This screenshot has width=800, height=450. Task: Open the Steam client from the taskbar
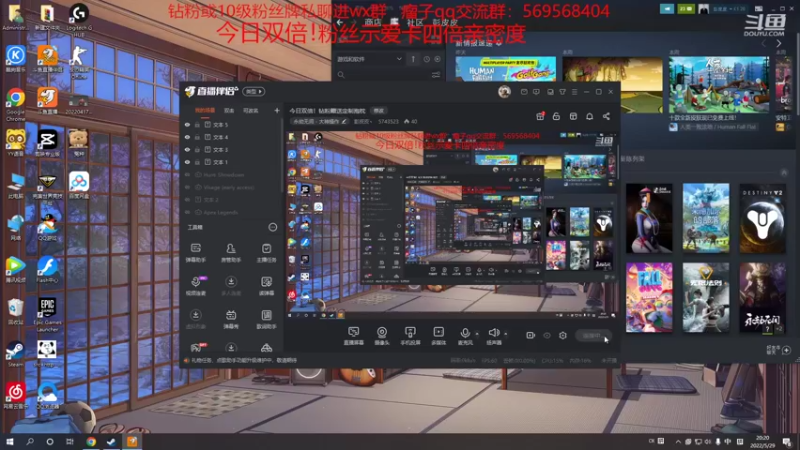coord(111,441)
